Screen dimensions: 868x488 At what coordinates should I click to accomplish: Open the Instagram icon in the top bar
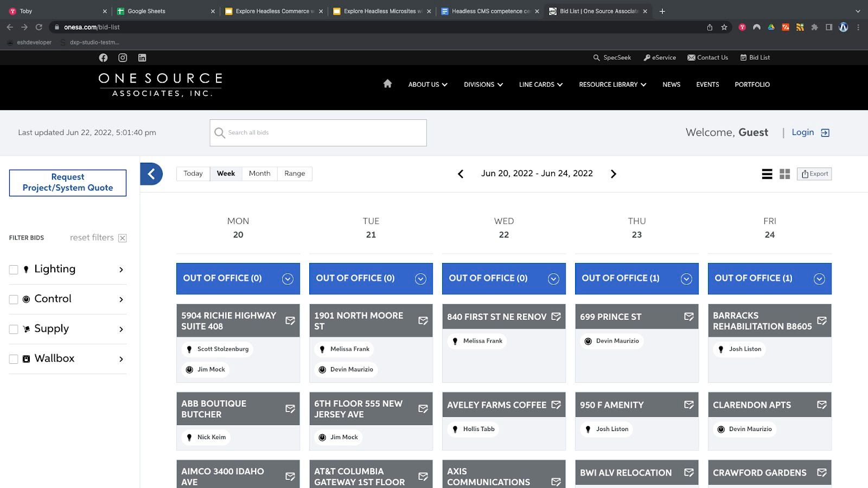123,57
